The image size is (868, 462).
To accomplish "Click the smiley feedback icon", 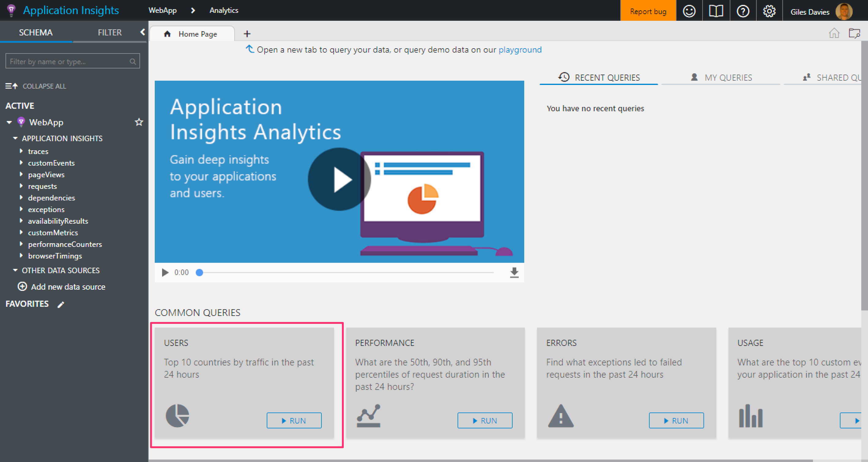I will [x=689, y=11].
